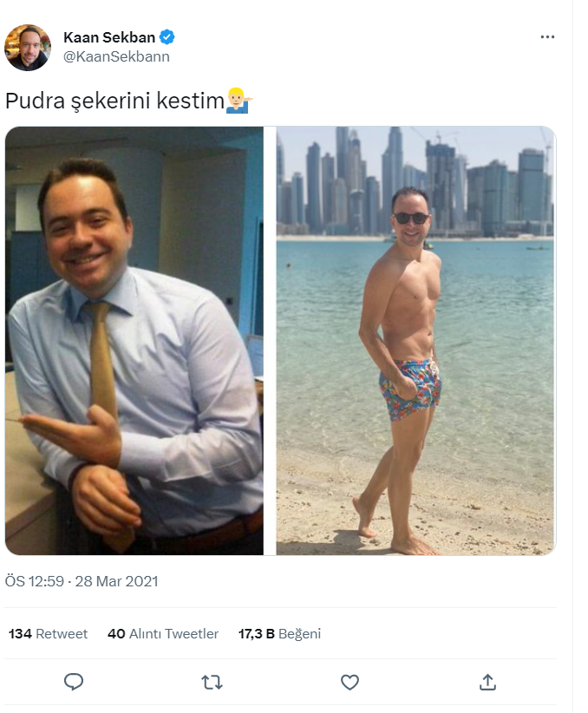Image resolution: width=588 pixels, height=713 pixels.
Task: View the 17,3 B Beğeni list
Action: point(279,633)
